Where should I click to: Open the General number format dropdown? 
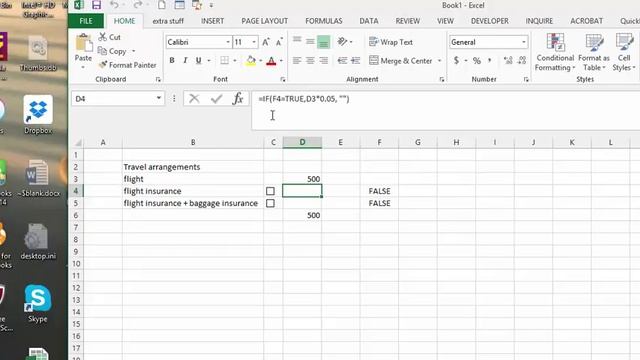(x=524, y=42)
